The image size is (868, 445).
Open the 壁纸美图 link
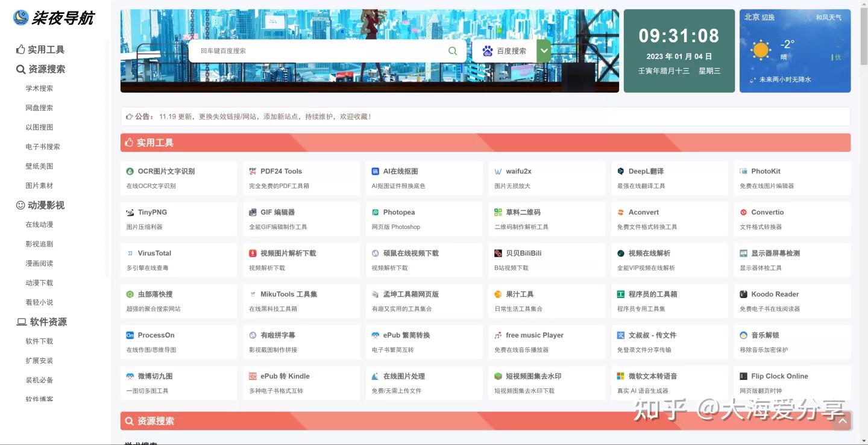click(39, 166)
